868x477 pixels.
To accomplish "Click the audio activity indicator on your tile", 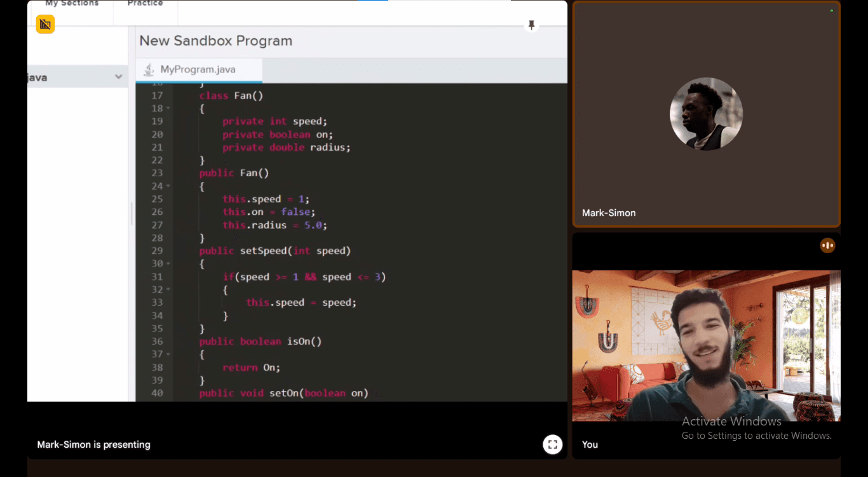I will tap(827, 245).
